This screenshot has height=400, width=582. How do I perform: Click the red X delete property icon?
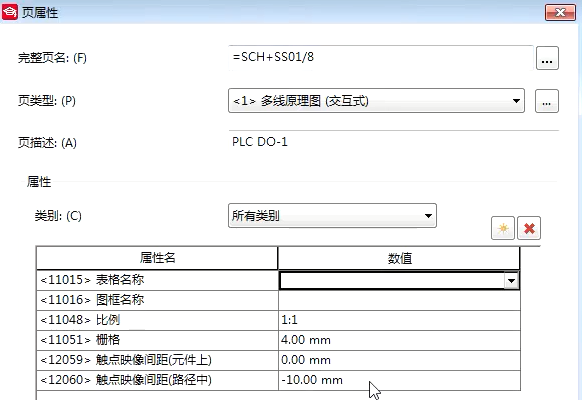(x=529, y=228)
